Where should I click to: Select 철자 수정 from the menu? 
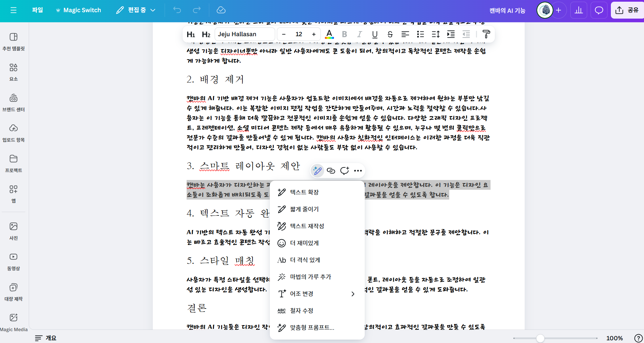click(317, 311)
